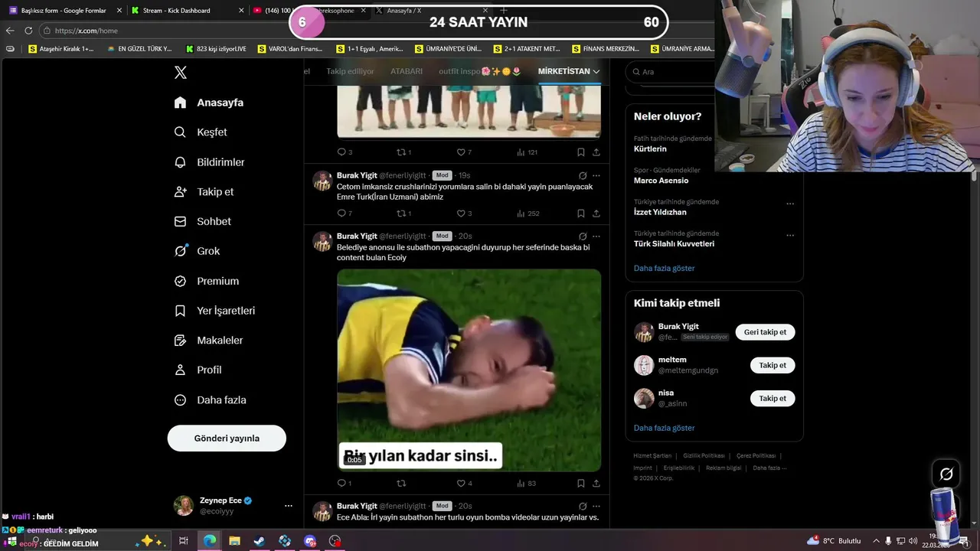The image size is (980, 551).
Task: Open the Gizlilik Politikası footer link
Action: tap(704, 456)
